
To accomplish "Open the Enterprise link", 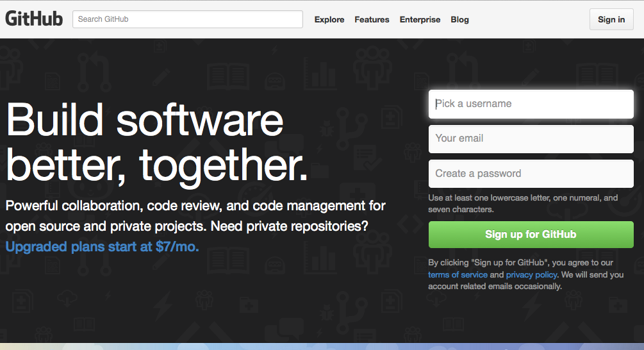I will (x=420, y=19).
